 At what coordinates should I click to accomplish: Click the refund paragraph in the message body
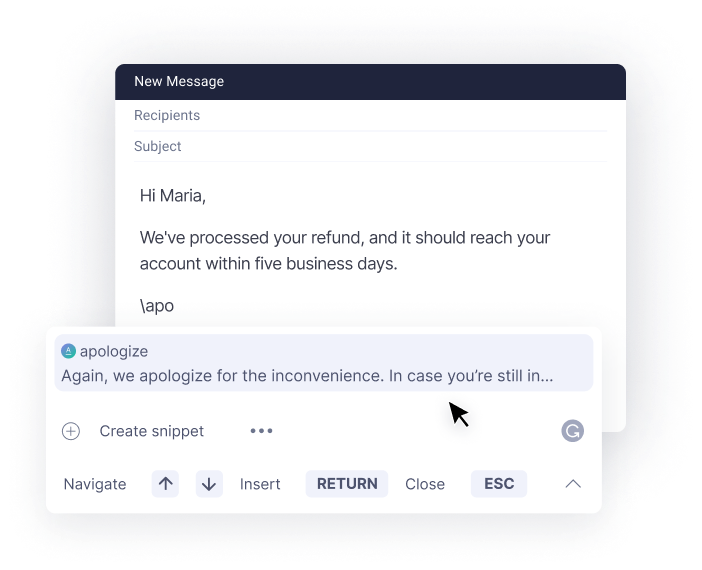[345, 250]
